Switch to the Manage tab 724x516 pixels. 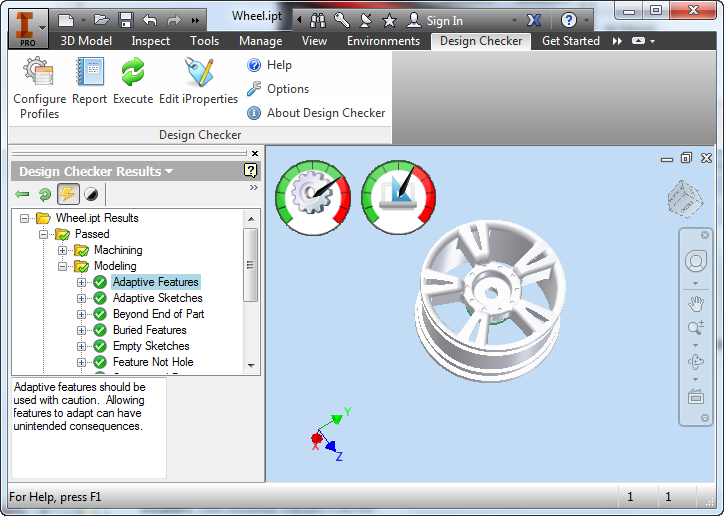pos(260,41)
